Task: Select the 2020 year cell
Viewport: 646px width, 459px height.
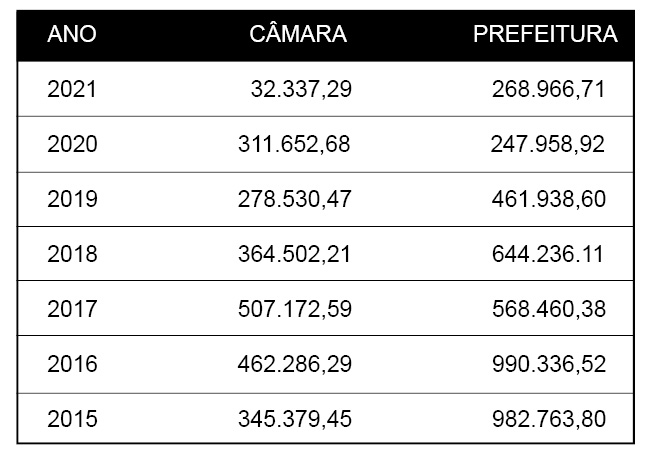Action: point(72,144)
